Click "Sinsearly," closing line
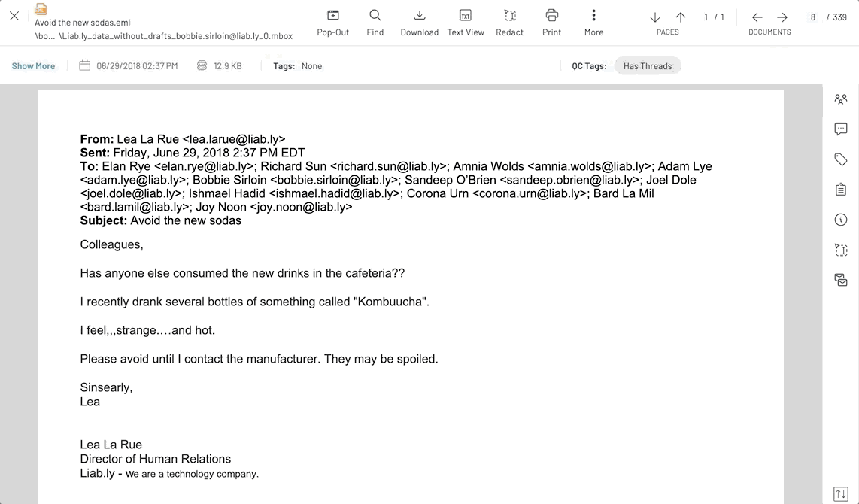859x504 pixels. point(106,388)
